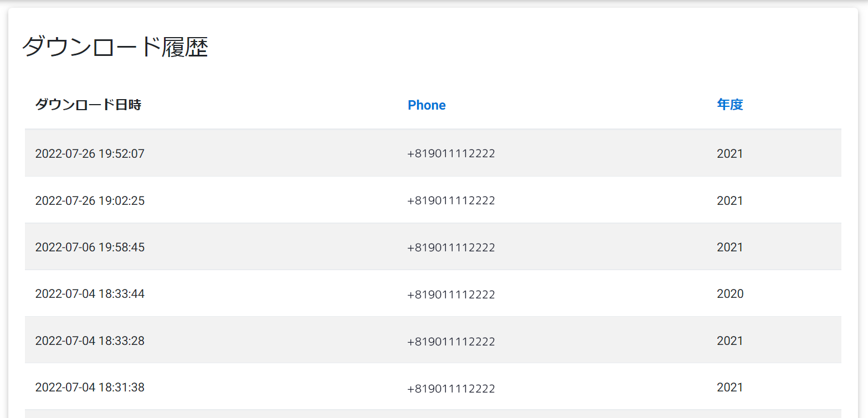Click phone number in the 19:52:07 row

point(451,154)
